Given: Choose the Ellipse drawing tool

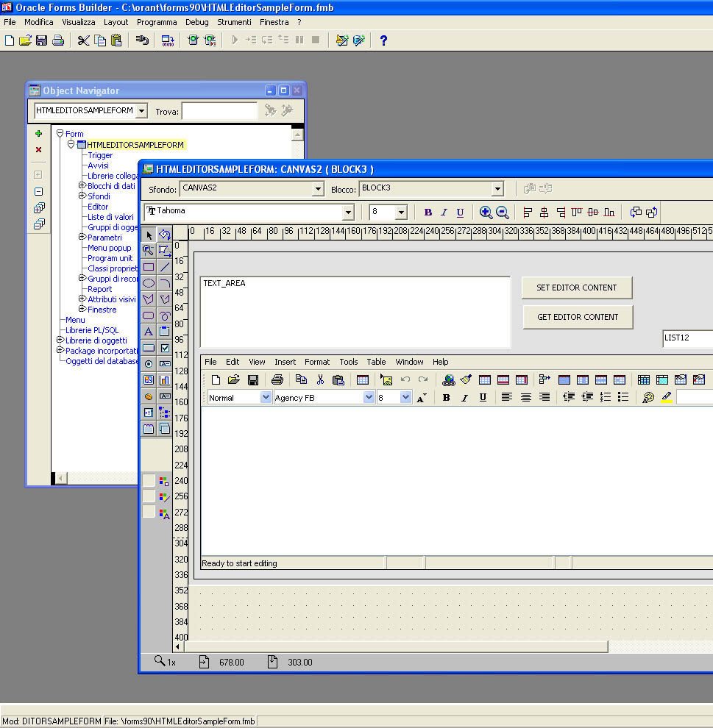Looking at the screenshot, I should [x=148, y=283].
